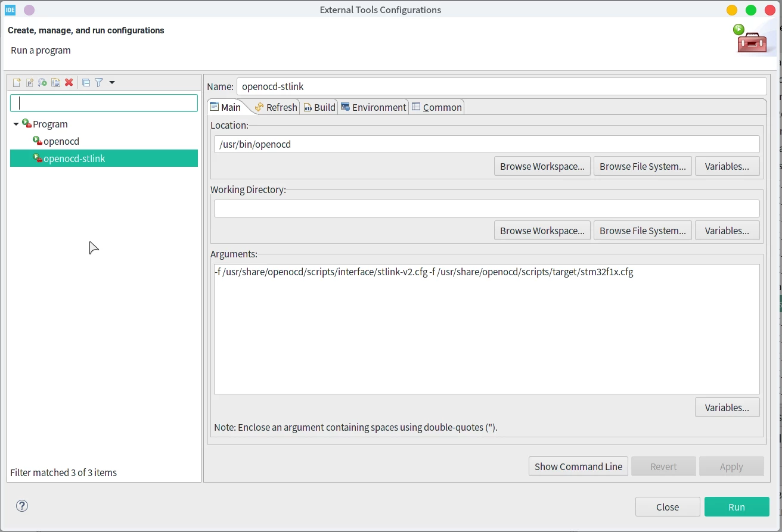782x532 pixels.
Task: Switch to the Refresh tab
Action: pyautogui.click(x=275, y=107)
